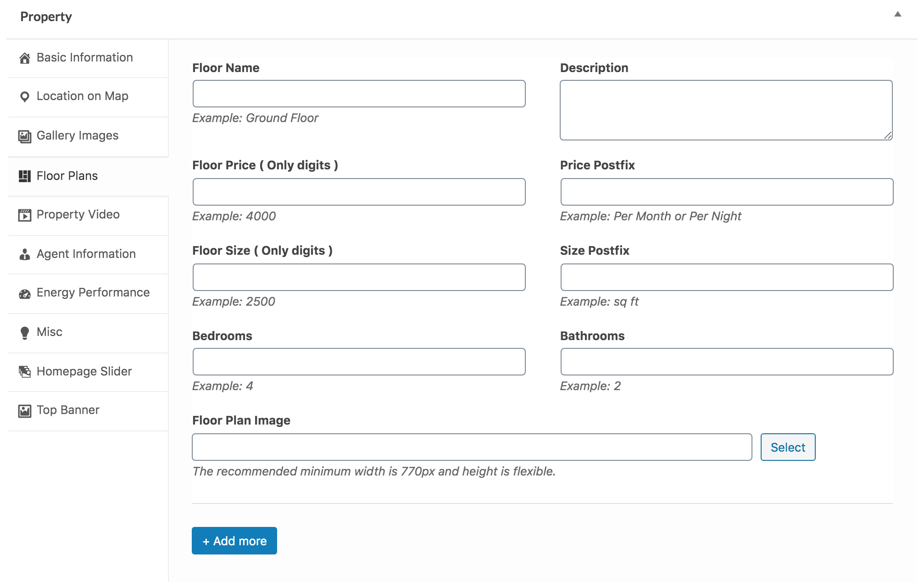924x582 pixels.
Task: Click the Floor Plans grid icon
Action: click(25, 176)
